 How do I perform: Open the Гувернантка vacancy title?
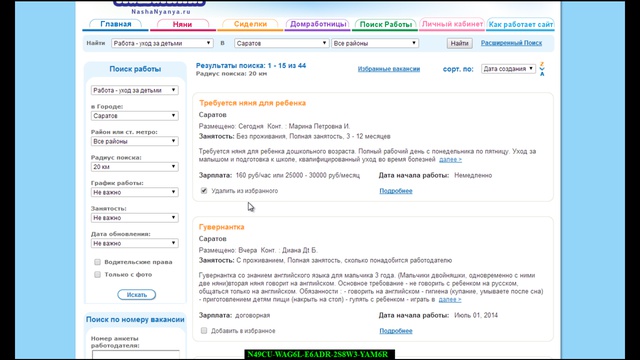tap(222, 227)
